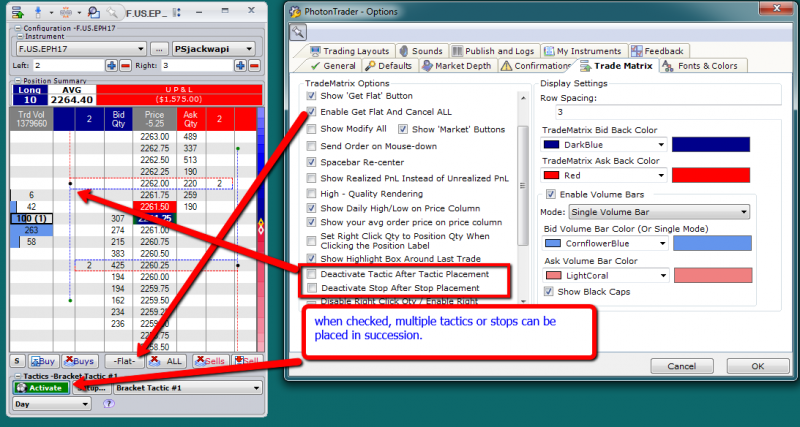Click the blue down-arrow toolbar icon
800x427 pixels.
pyautogui.click(x=38, y=12)
